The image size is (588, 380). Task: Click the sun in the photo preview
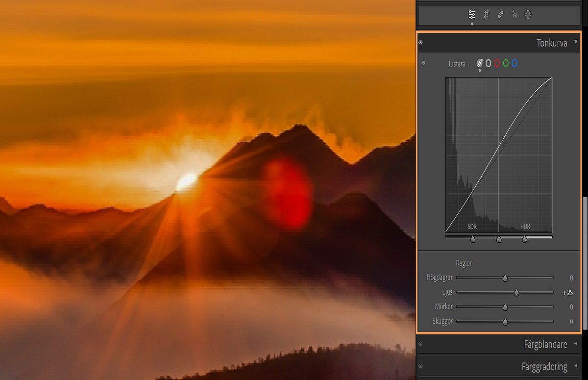point(187,181)
